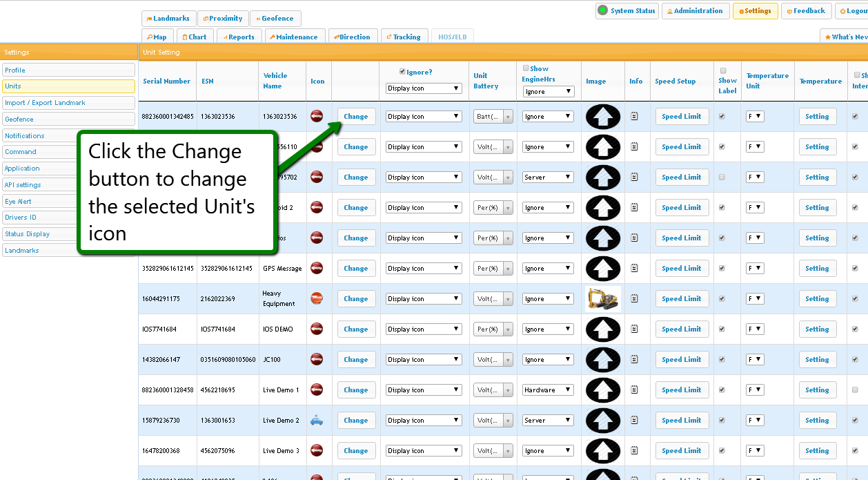Click the info icon for Heavy Equipment row
This screenshot has width=868, height=480.
(634, 299)
